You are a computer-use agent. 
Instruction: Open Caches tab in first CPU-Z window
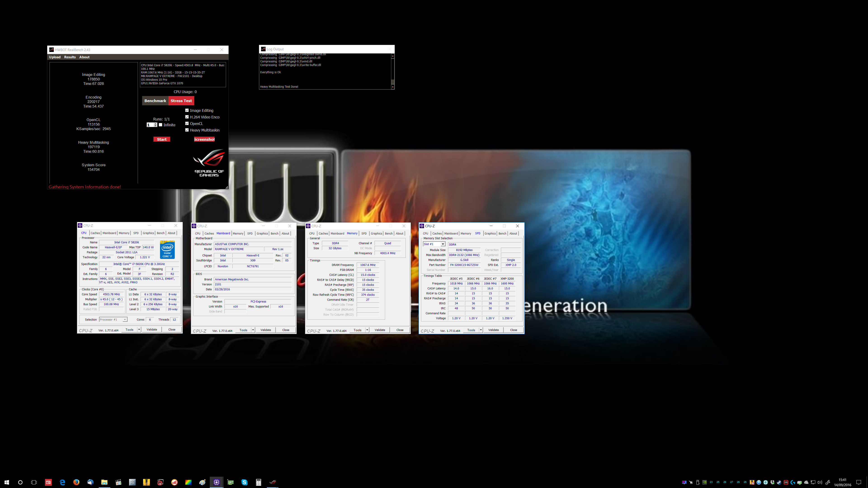tap(95, 233)
